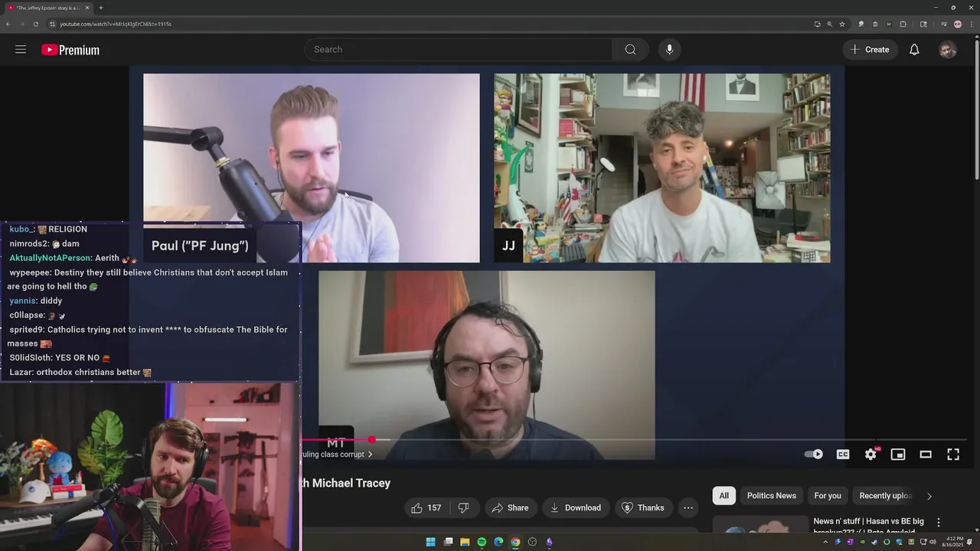Open the account avatar menu

click(x=948, y=50)
